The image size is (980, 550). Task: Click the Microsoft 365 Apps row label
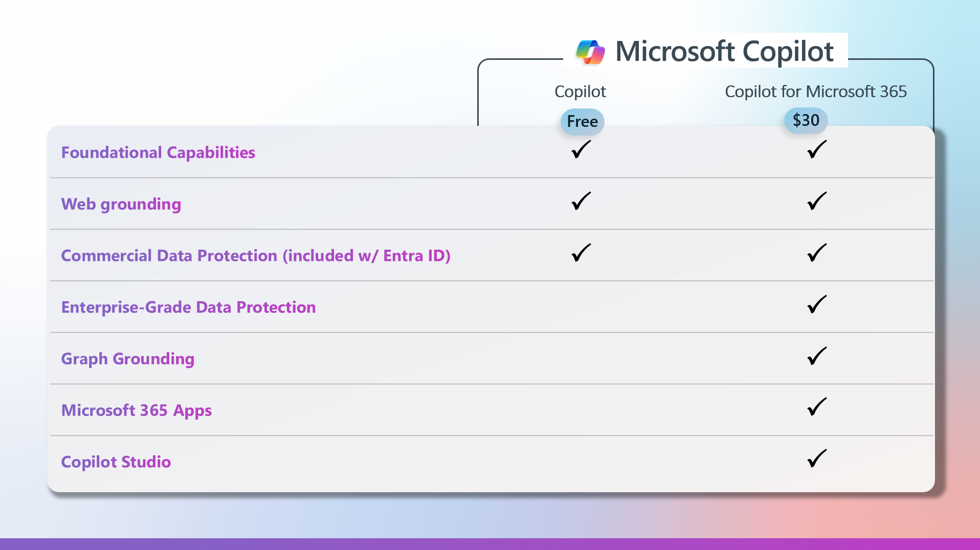tap(136, 410)
